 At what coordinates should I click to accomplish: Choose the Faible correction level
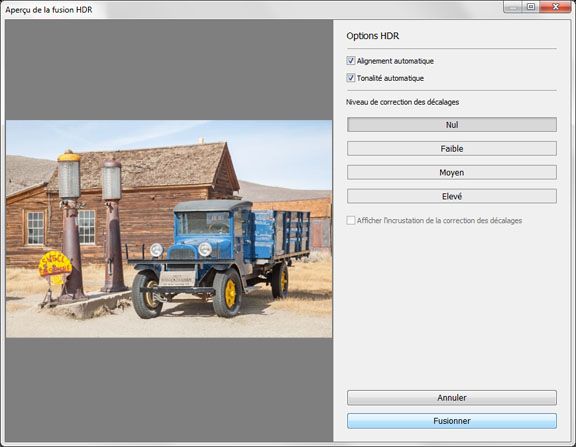[x=451, y=148]
